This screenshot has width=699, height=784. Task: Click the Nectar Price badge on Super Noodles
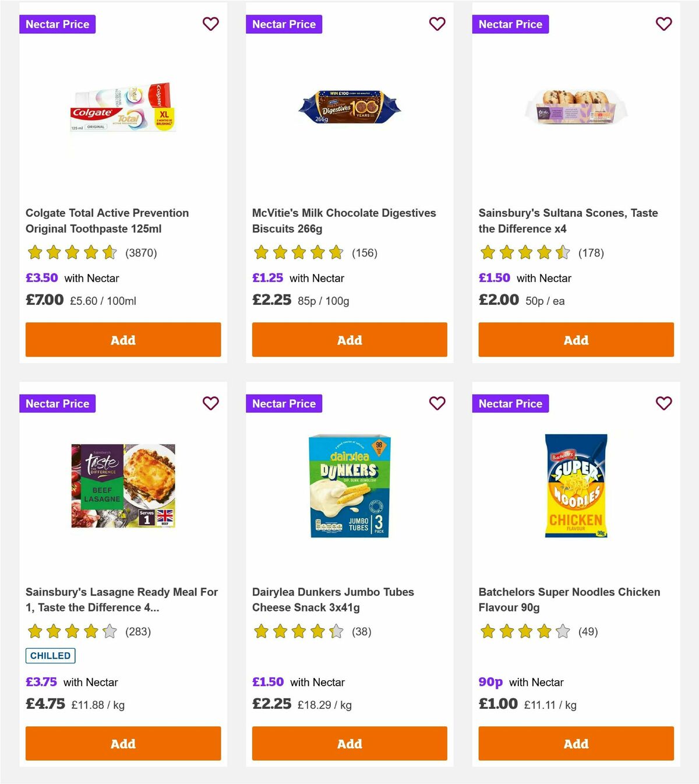(510, 403)
